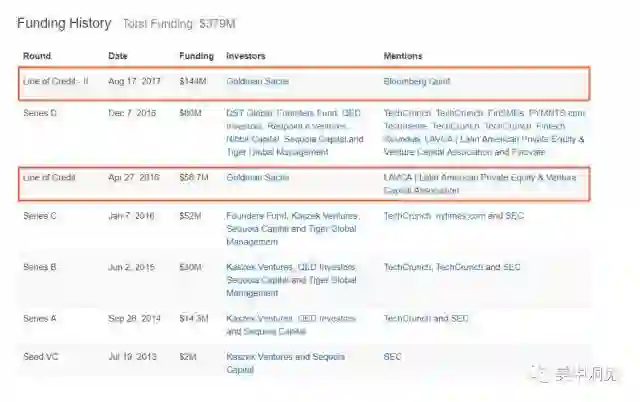Select the Series D round cell
This screenshot has width=640, height=402.
(40, 113)
